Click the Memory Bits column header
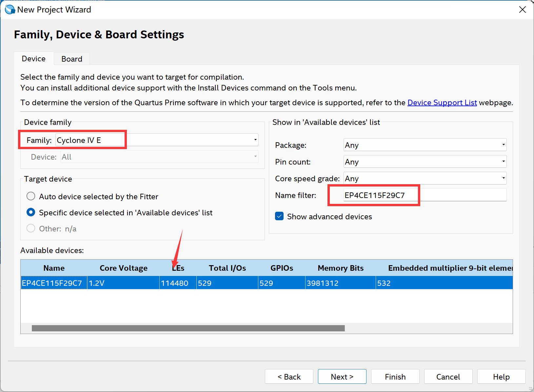 pyautogui.click(x=341, y=268)
